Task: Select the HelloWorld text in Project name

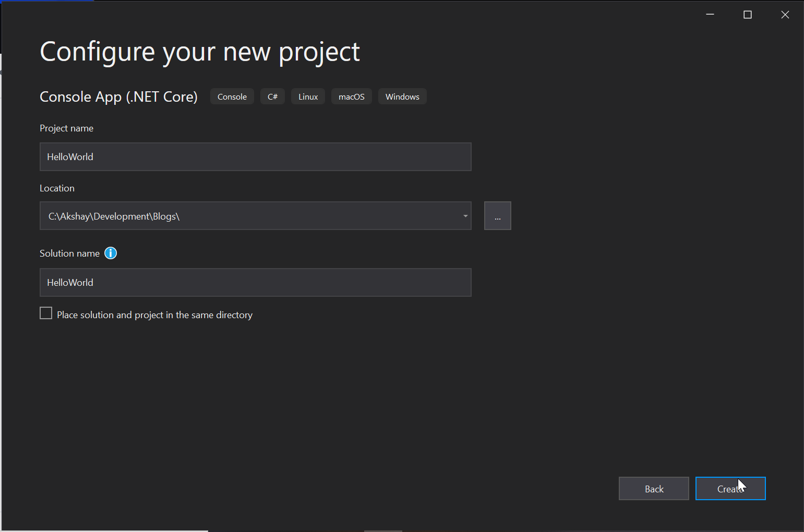Action: [x=70, y=156]
